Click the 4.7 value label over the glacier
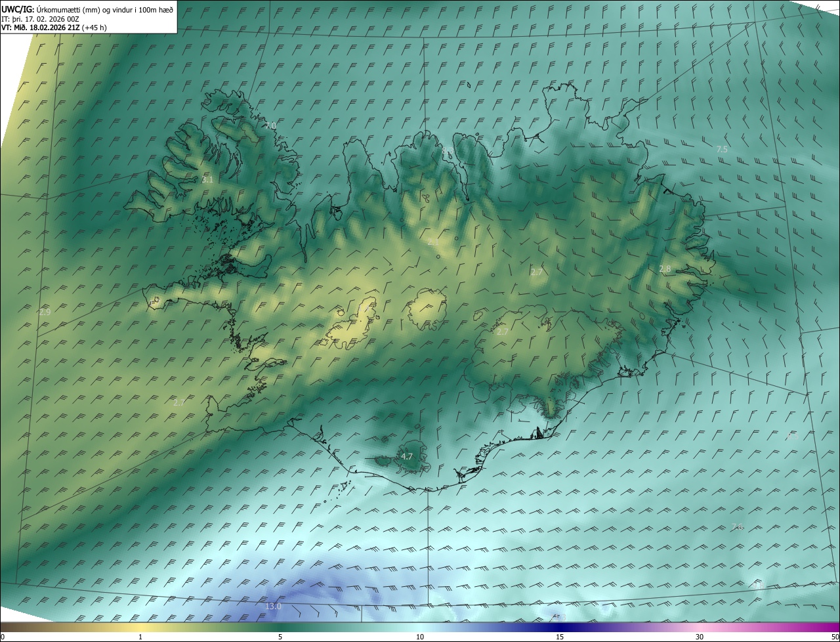Image resolution: width=840 pixels, height=642 pixels. [x=407, y=456]
